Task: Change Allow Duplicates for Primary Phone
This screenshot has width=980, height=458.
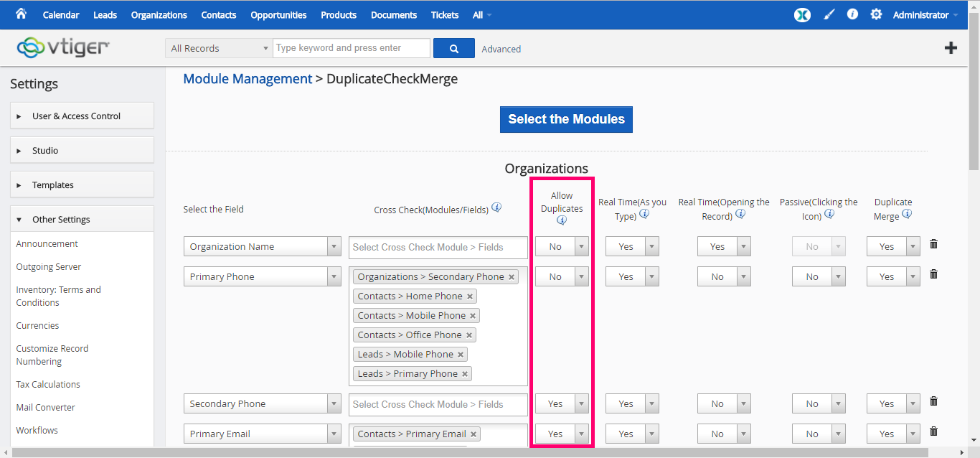Action: [x=562, y=276]
